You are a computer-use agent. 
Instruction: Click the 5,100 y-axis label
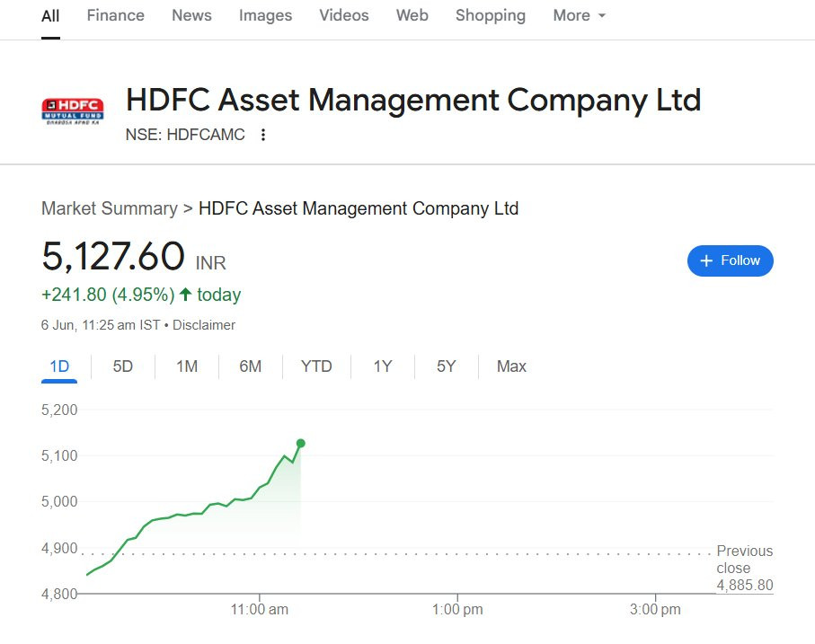coord(59,456)
